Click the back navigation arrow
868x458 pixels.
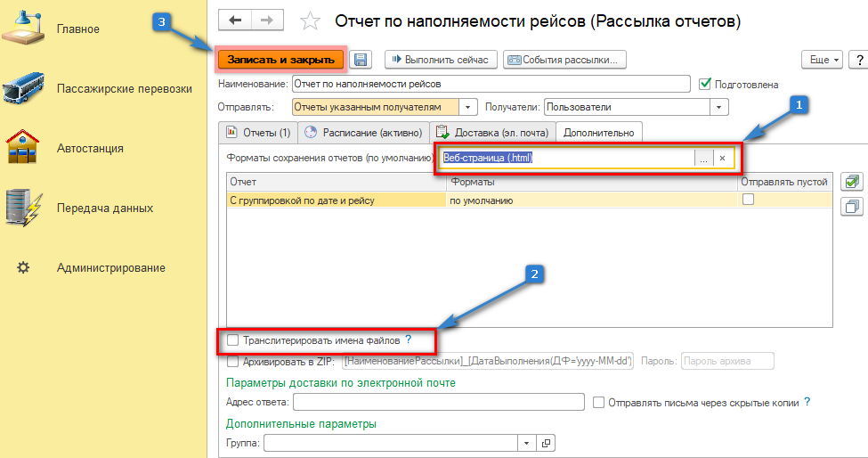236,20
